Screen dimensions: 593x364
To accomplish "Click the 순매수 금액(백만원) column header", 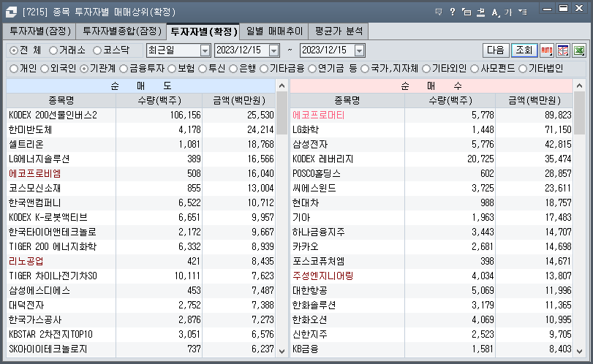I will pyautogui.click(x=535, y=101).
